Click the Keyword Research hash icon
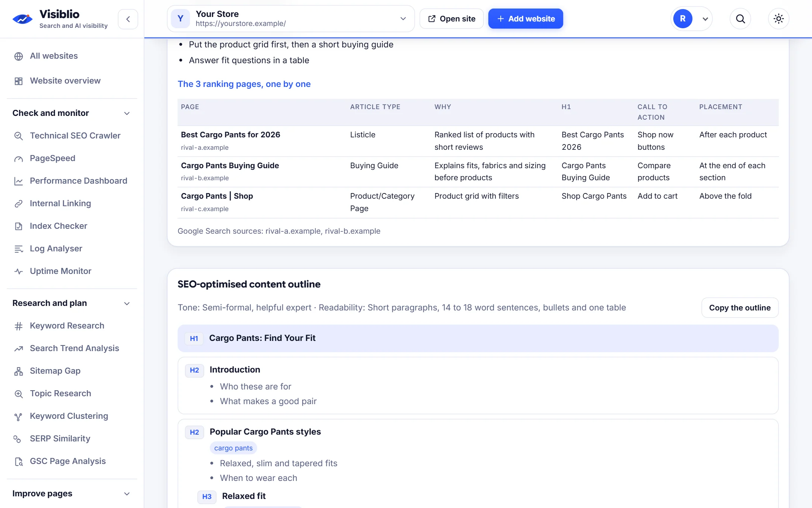Viewport: 812px width, 508px height. click(18, 326)
